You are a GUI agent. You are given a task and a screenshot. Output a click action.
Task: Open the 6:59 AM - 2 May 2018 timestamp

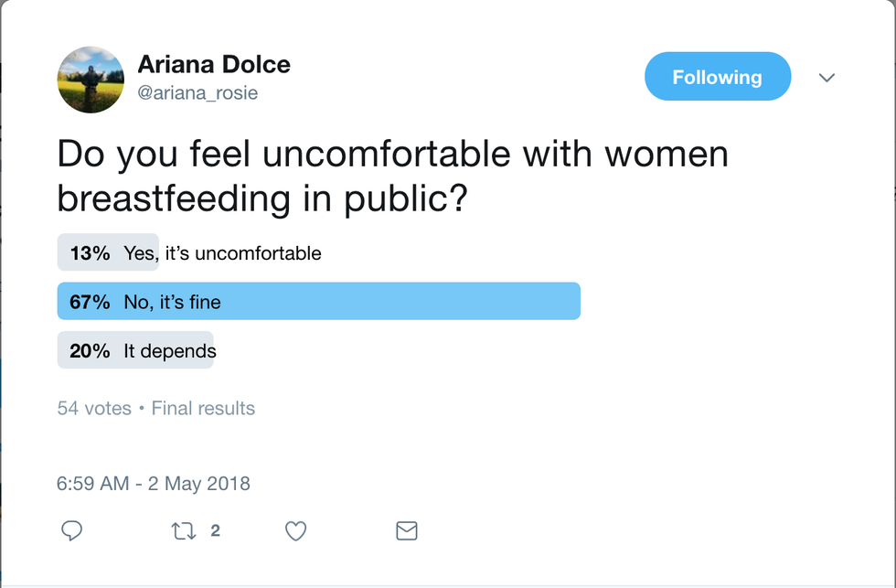(x=154, y=483)
